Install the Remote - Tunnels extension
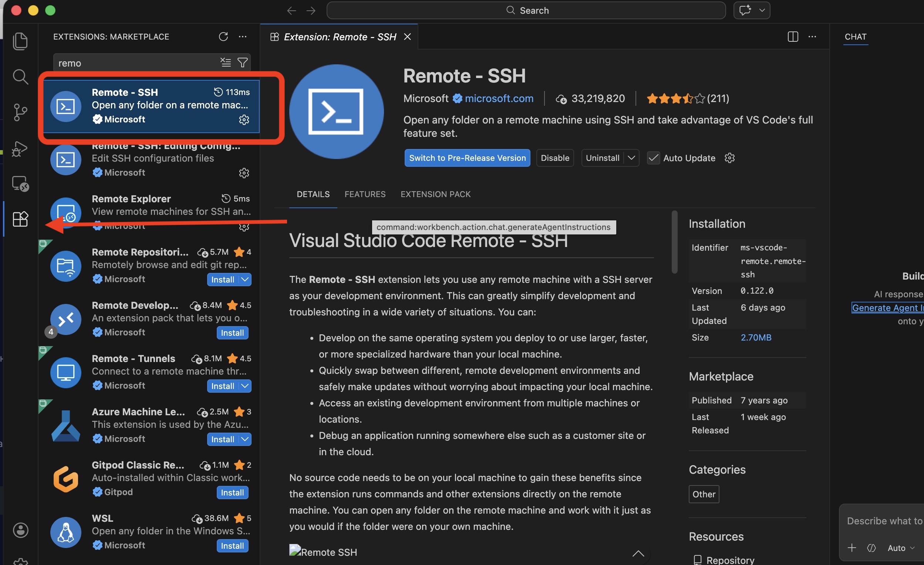This screenshot has width=924, height=565. pyautogui.click(x=223, y=386)
